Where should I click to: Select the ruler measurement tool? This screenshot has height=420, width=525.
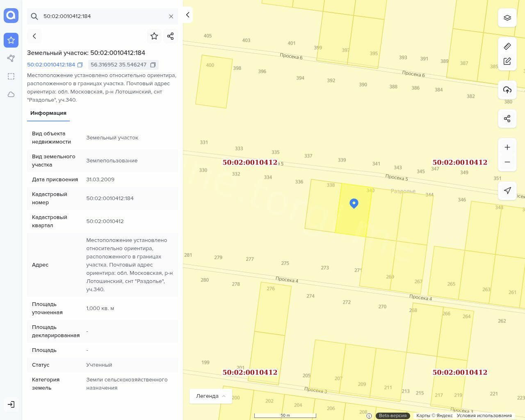[x=507, y=46]
